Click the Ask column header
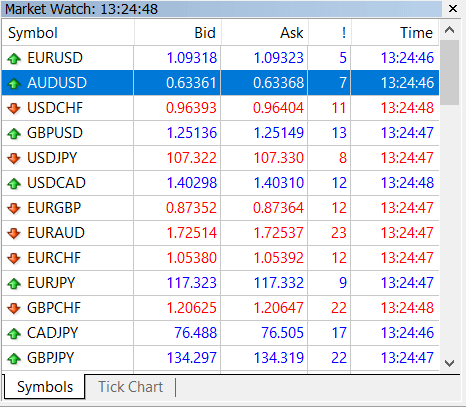The image size is (466, 408). click(x=265, y=33)
